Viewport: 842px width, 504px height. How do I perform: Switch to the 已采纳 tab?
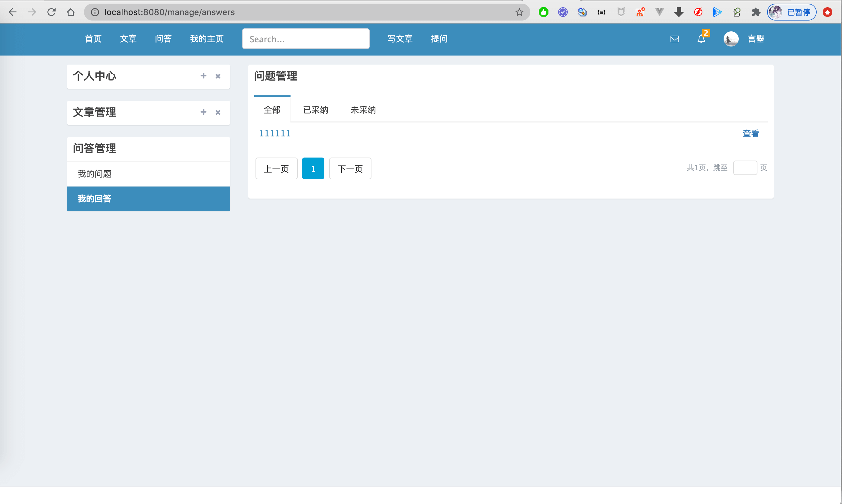coord(315,110)
